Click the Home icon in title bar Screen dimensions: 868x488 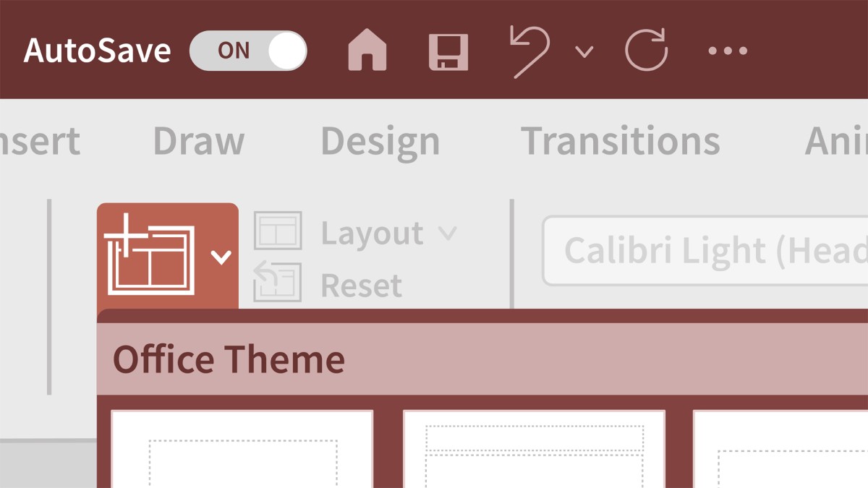click(x=367, y=52)
